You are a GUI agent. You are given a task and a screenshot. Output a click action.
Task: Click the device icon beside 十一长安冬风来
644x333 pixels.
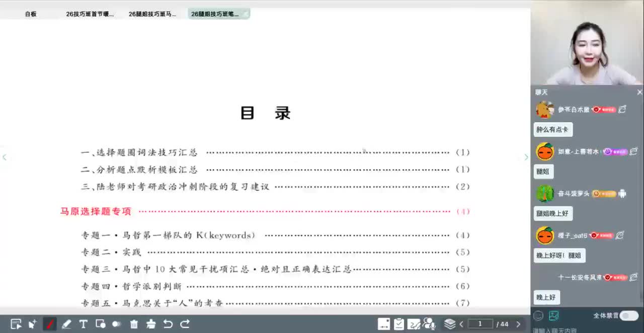(x=633, y=277)
